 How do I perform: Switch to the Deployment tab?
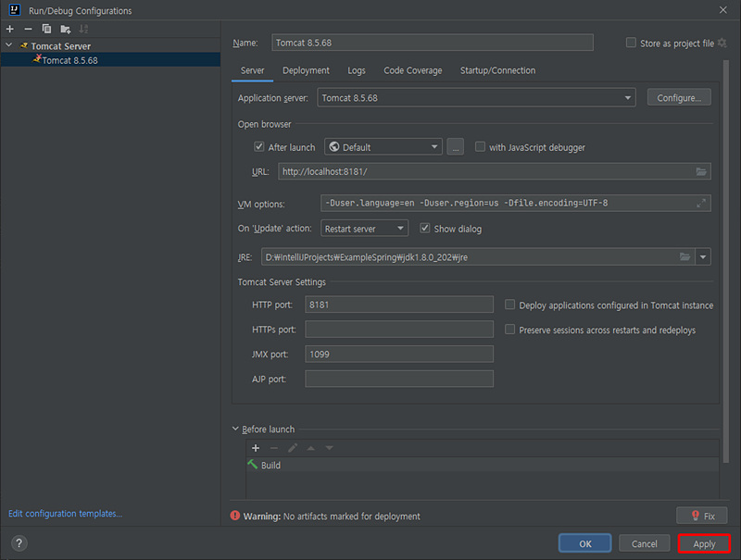(x=306, y=70)
